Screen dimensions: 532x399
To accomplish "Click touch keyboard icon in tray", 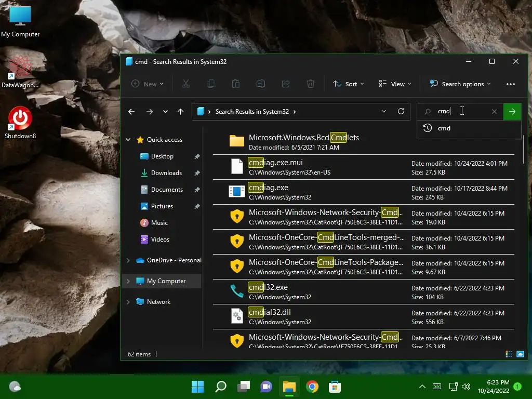I will point(437,387).
